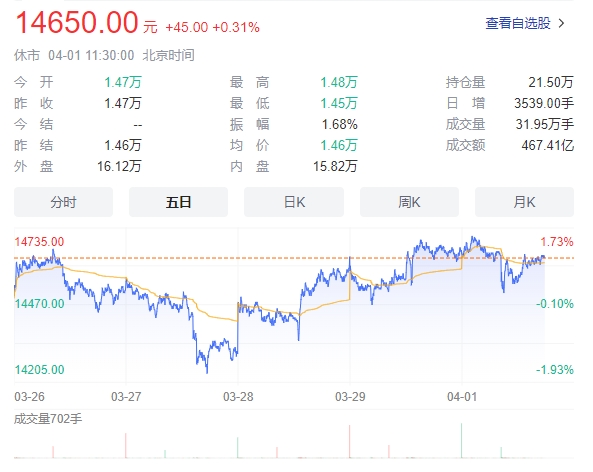Image resolution: width=593 pixels, height=472 pixels.
Task: Open the 日K chart tab
Action: click(294, 202)
